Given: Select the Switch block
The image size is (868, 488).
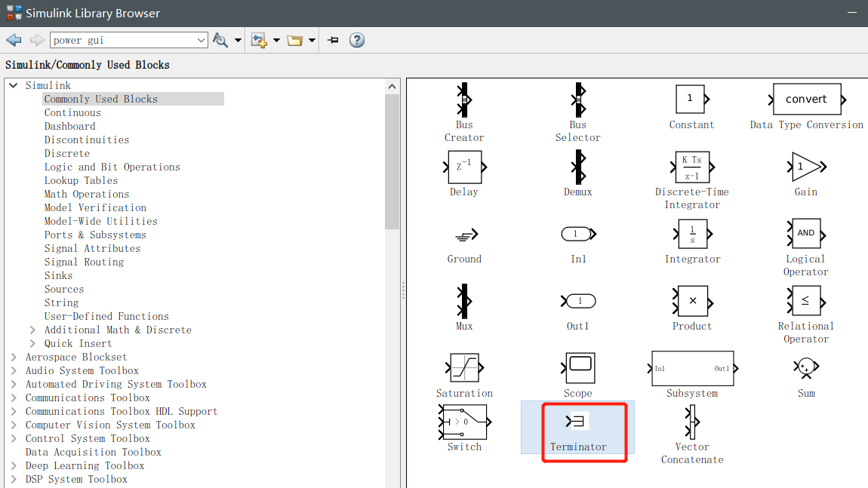Looking at the screenshot, I should [x=464, y=422].
